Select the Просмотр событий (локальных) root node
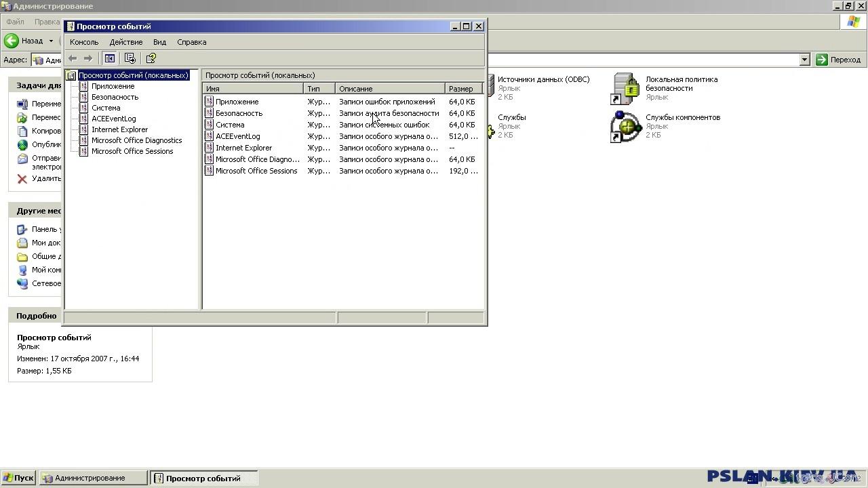Viewport: 868px width, 488px height. click(x=133, y=75)
